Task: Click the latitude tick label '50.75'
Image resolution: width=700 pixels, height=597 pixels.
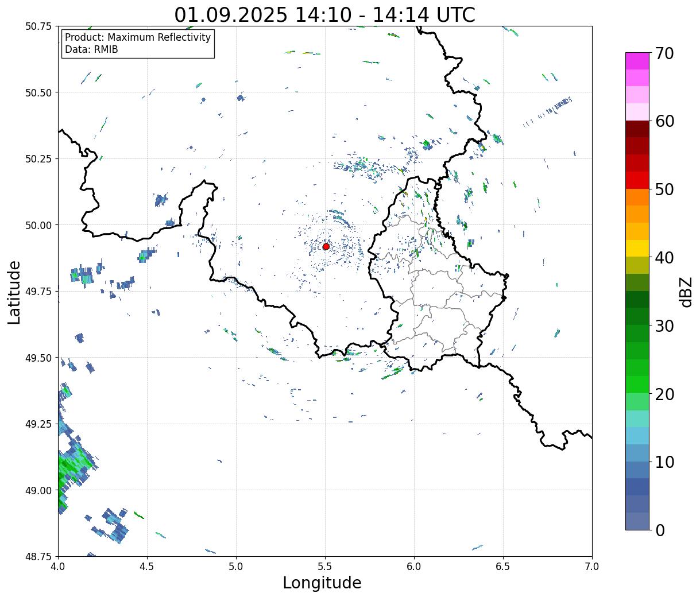Action: pos(38,26)
